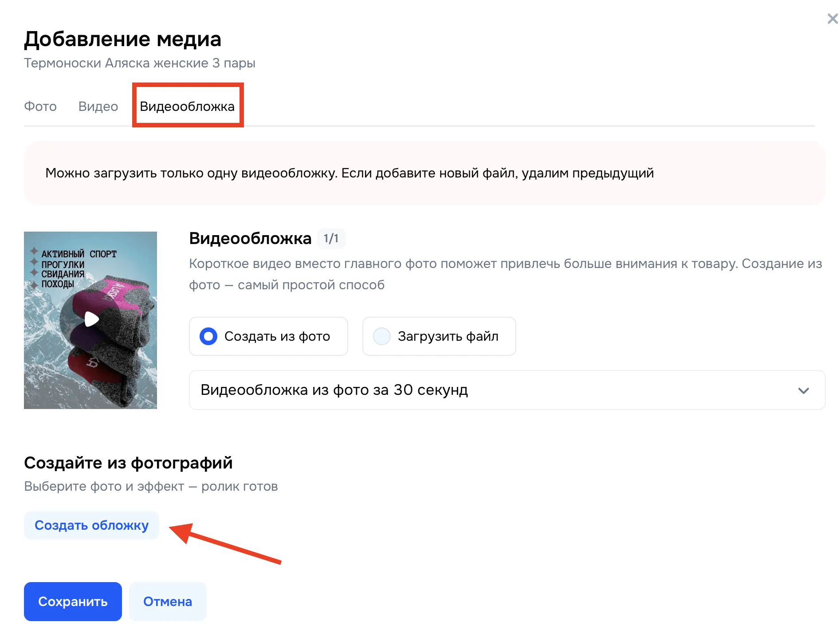The height and width of the screenshot is (638, 840).
Task: Open the Видеообложка из фото за 30 секунд section
Action: 334,390
